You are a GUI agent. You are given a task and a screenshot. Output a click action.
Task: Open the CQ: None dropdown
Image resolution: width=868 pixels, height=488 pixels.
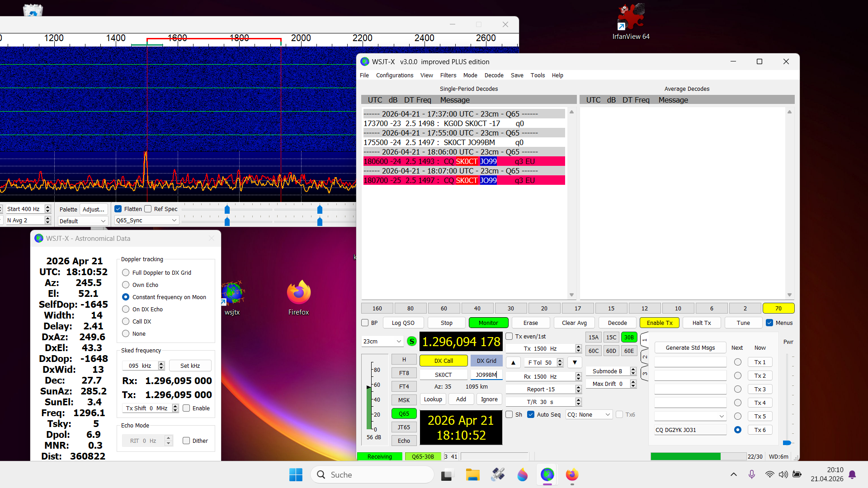click(589, 414)
